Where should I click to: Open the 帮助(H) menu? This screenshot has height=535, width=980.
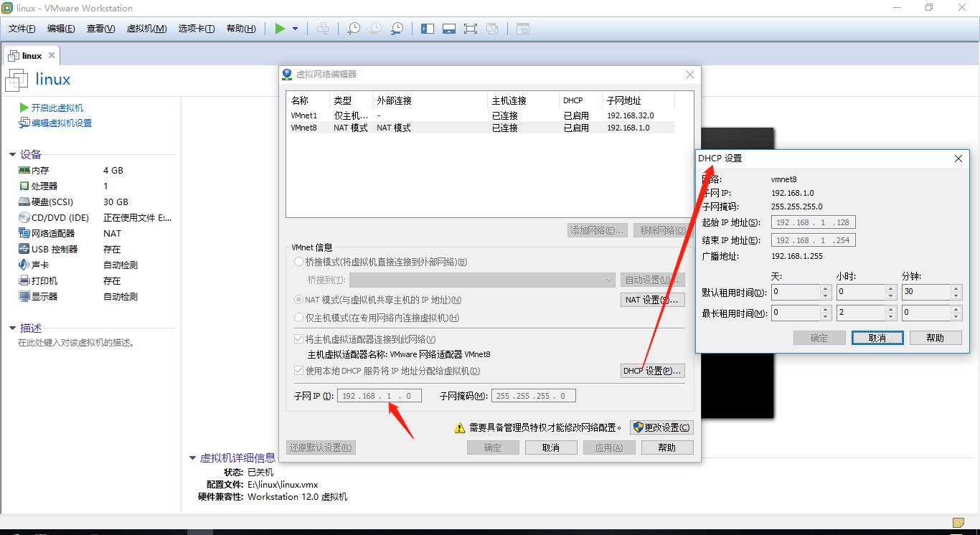click(x=241, y=29)
